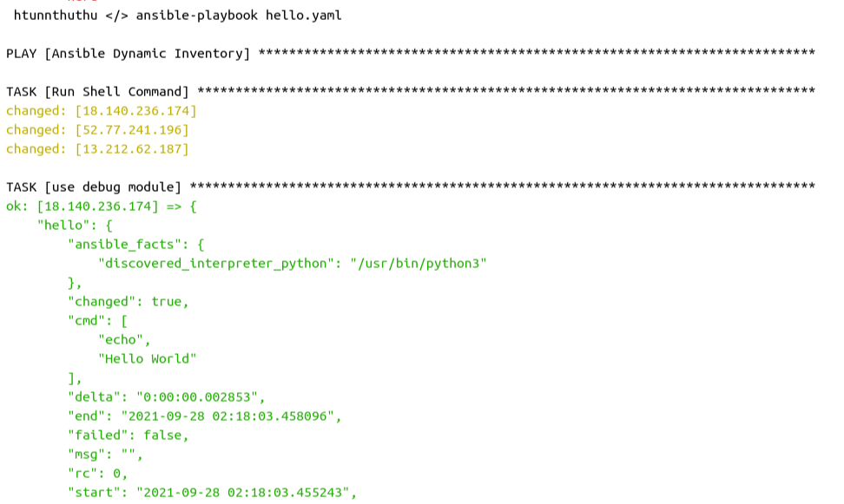Image resolution: width=844 pixels, height=504 pixels.
Task: Click the "Hello World" string
Action: pos(147,359)
